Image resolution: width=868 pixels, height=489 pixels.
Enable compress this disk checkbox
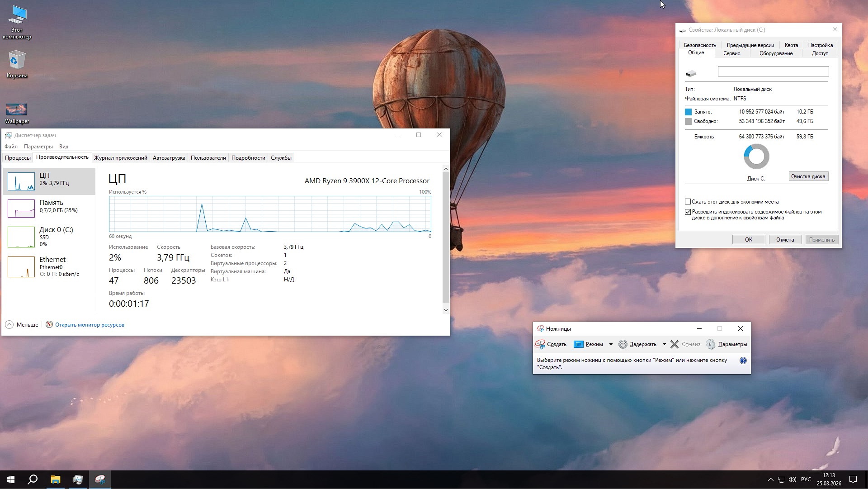pos(688,202)
